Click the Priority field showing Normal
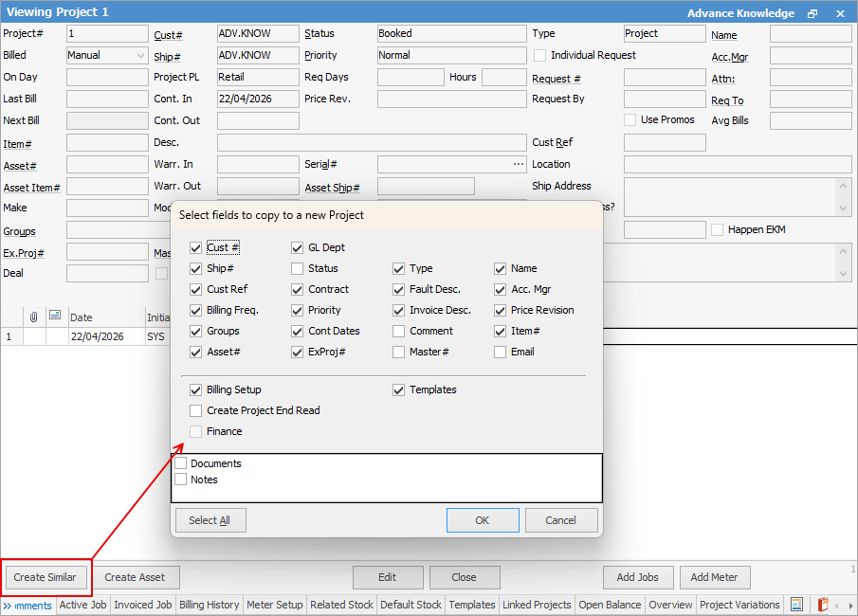The image size is (858, 616). [451, 55]
